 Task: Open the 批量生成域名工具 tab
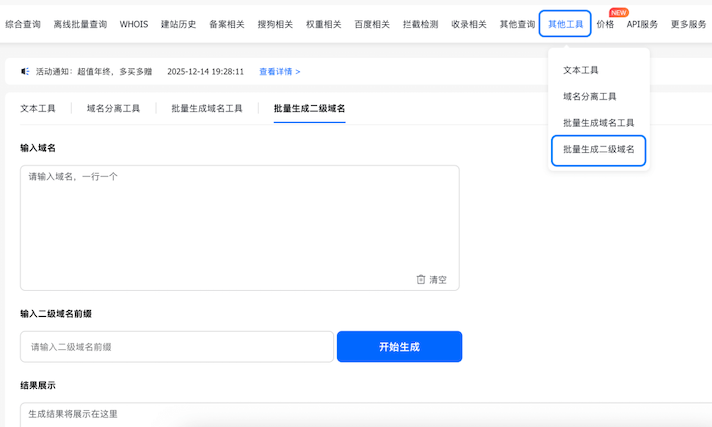click(206, 108)
